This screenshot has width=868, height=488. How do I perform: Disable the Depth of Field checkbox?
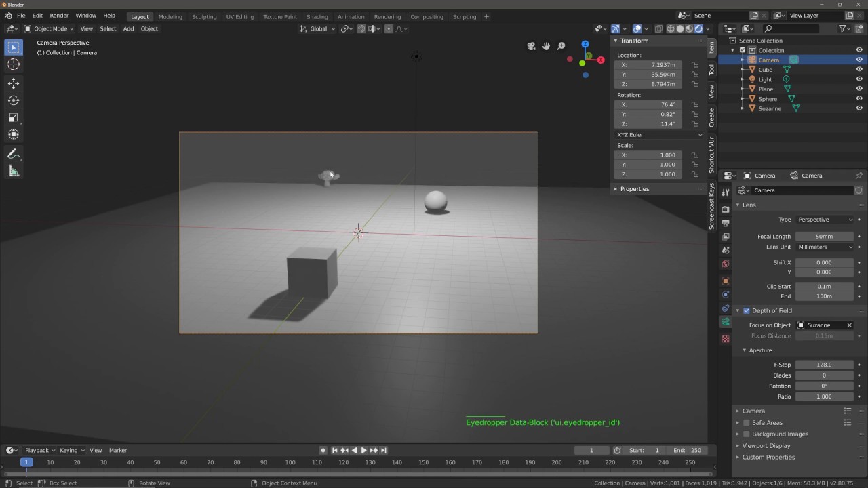coord(747,310)
